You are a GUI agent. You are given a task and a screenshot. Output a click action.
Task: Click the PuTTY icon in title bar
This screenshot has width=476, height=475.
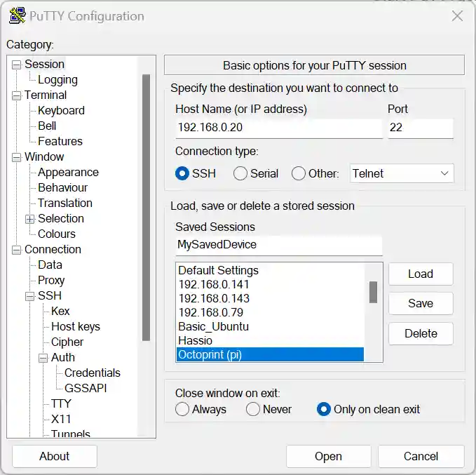tap(17, 16)
